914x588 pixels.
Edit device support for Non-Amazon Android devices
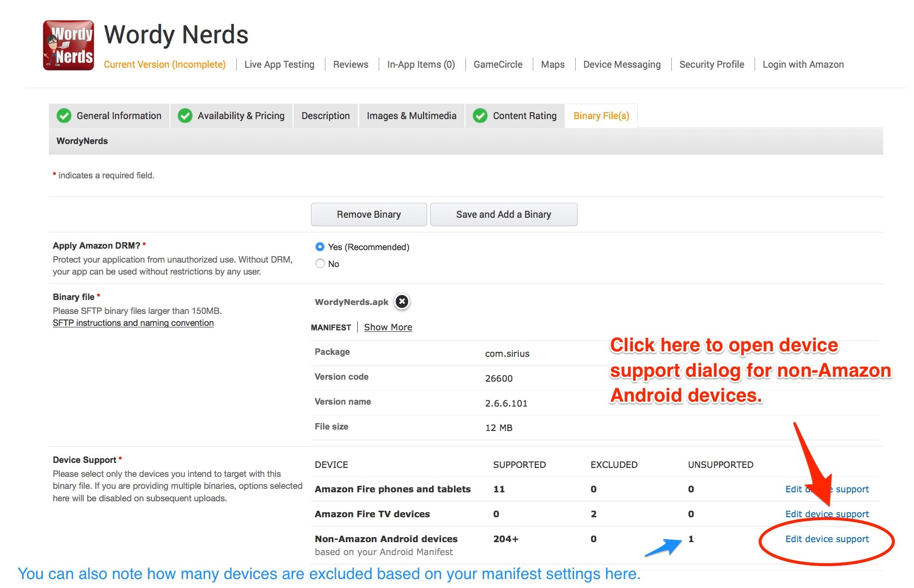827,539
